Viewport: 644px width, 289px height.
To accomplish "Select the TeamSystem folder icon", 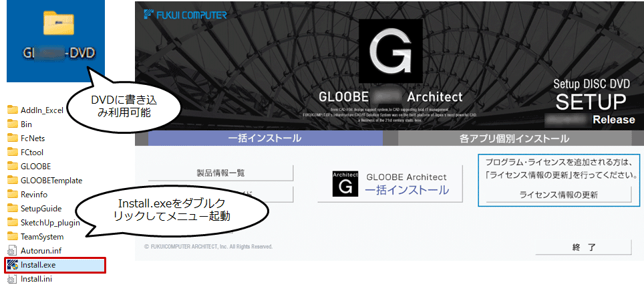I will point(13,236).
